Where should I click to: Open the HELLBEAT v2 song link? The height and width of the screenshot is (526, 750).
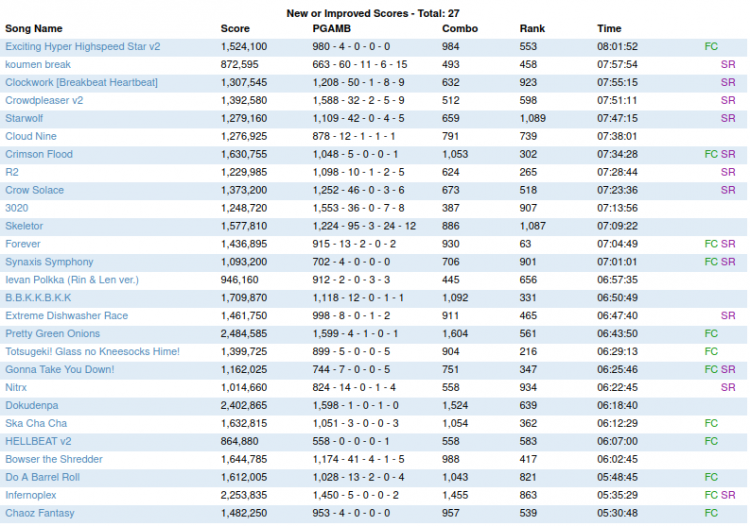point(38,441)
